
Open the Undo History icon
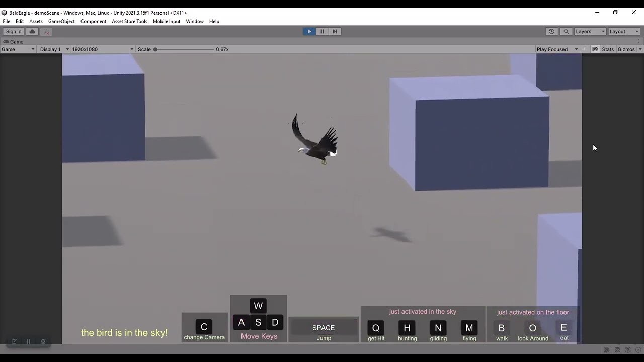pos(551,31)
